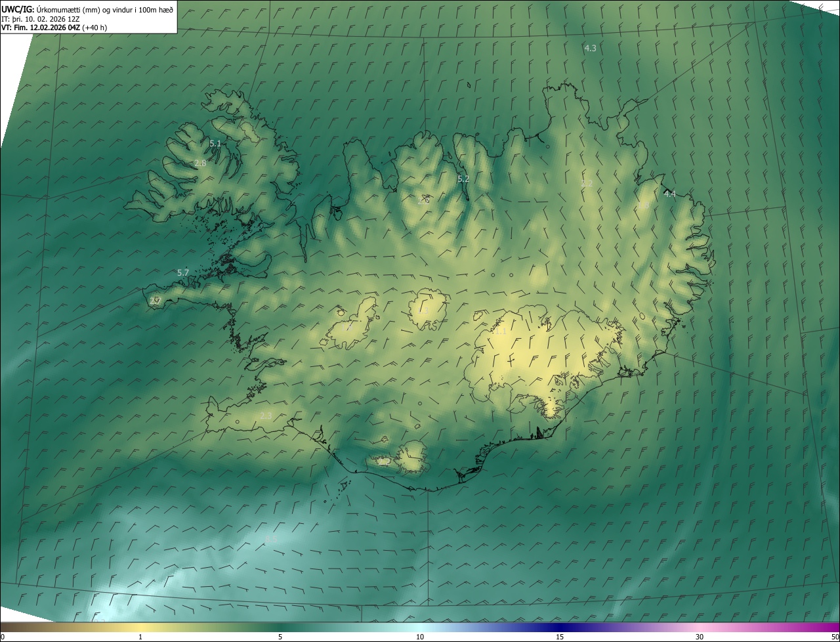Select the 1.1 value on Vatnajökull glacier
This screenshot has width=840, height=642.
[x=501, y=332]
